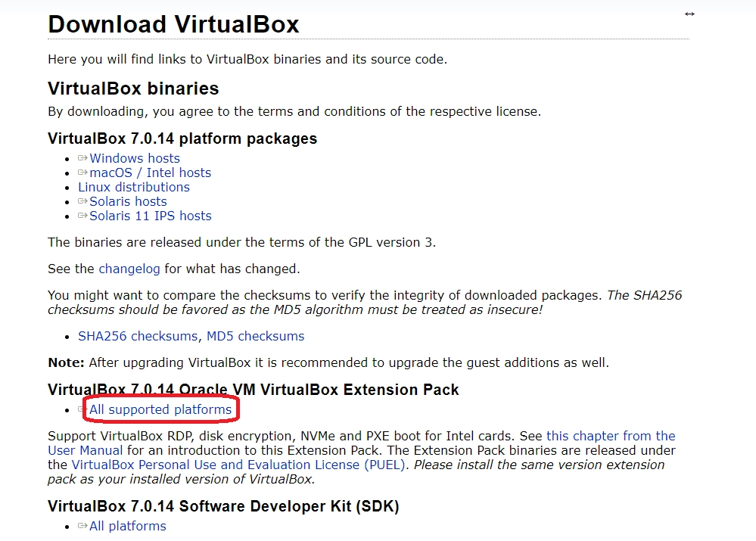The height and width of the screenshot is (541, 756).
Task: Click the external-link arrow icon beside Solaris 11 IPS hosts
Action: (83, 216)
